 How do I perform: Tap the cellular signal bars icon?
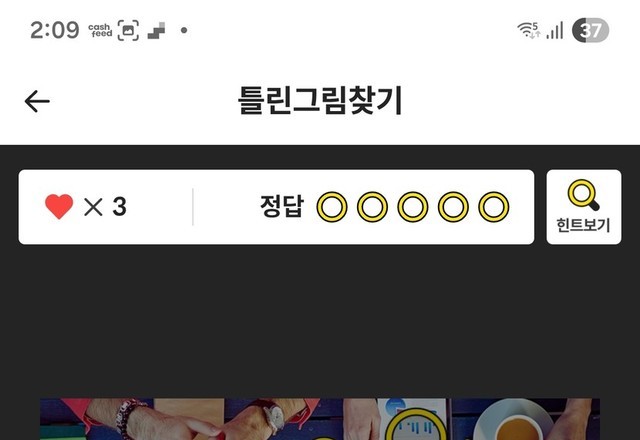555,30
